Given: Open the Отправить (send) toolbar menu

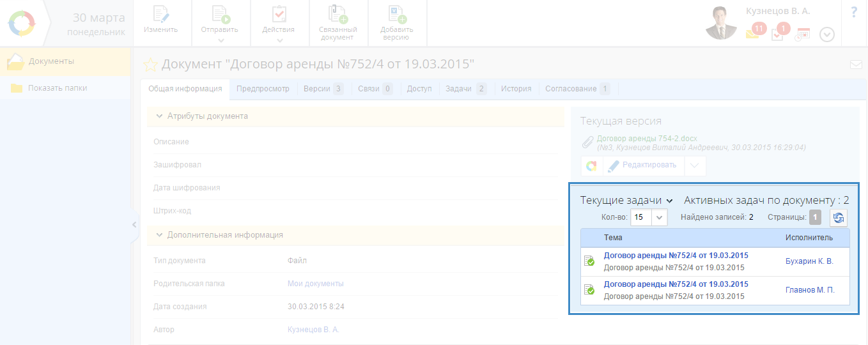Looking at the screenshot, I should [x=220, y=24].
